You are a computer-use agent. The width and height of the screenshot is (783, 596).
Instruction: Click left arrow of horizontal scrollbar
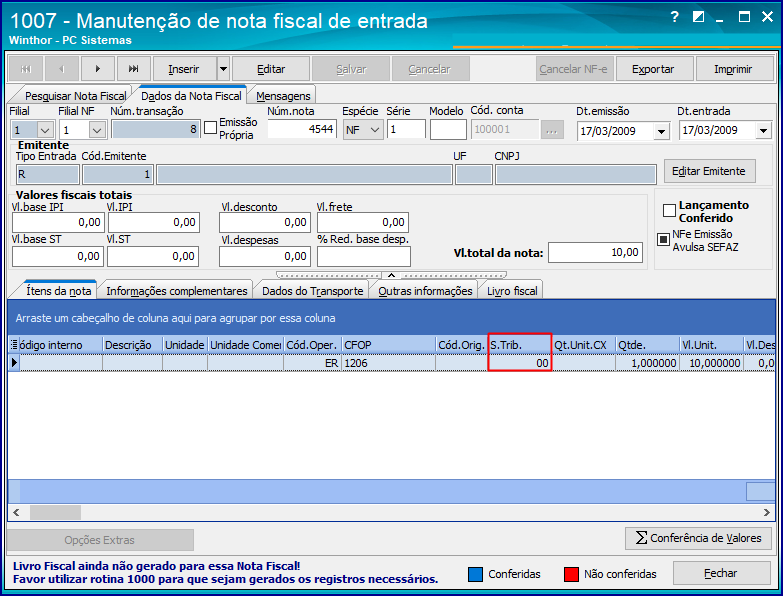(16, 512)
